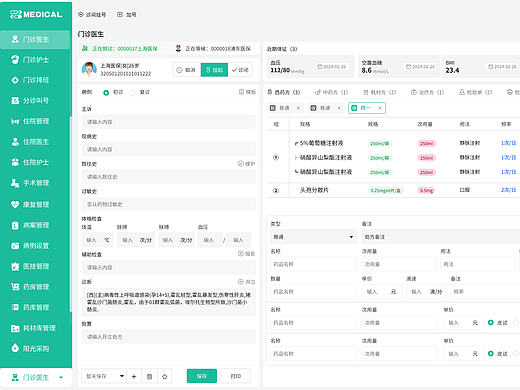
Task: Click the 头孢分散片 row
Action: click(393, 190)
